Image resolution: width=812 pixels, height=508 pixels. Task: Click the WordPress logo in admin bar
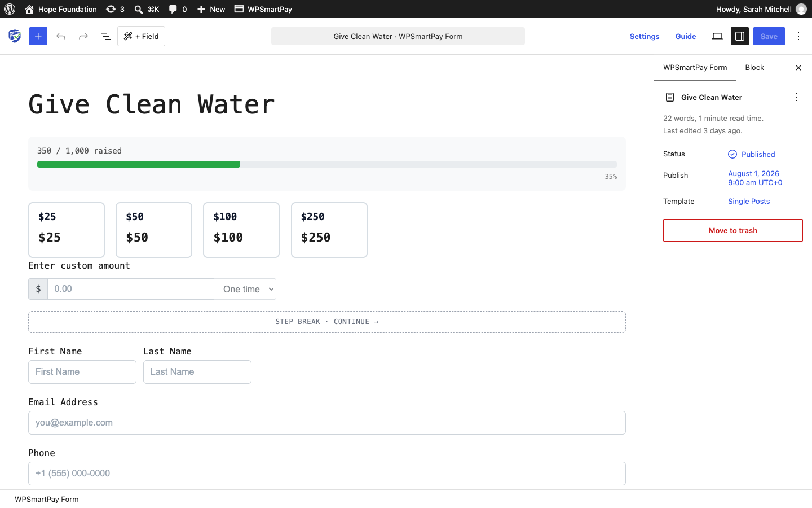(10, 9)
